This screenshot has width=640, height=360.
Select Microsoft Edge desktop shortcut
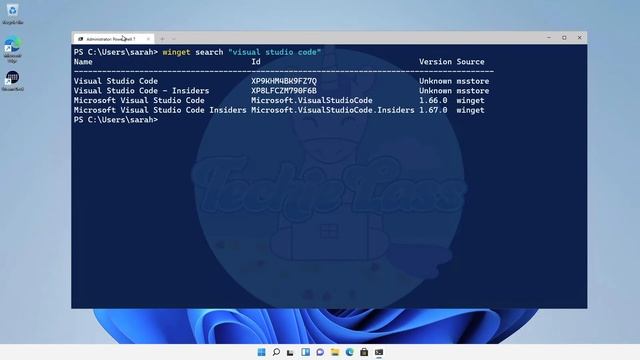13,49
